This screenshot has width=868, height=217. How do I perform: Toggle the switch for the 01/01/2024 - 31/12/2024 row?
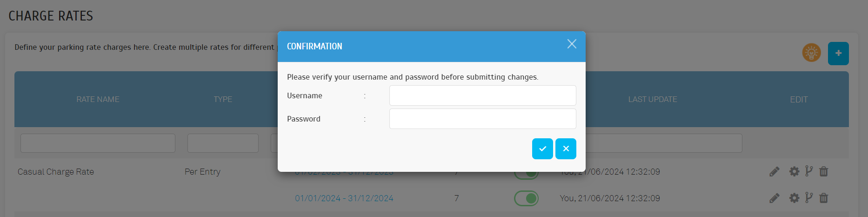(x=526, y=198)
